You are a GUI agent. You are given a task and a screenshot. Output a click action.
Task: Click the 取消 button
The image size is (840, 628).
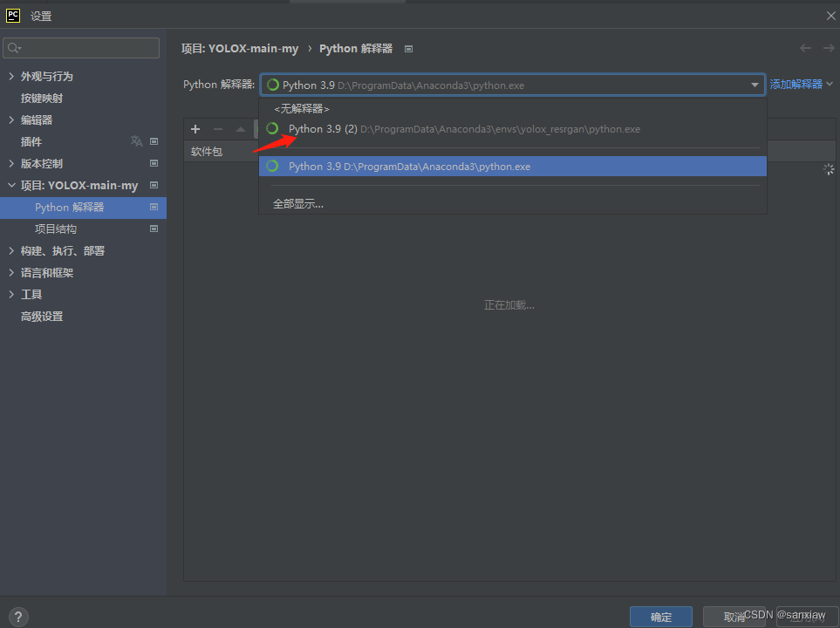click(734, 617)
